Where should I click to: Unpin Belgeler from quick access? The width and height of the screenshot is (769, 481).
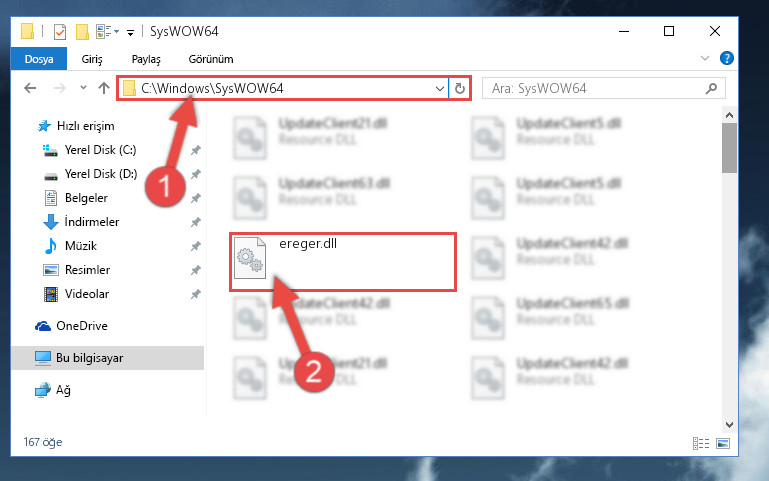tap(195, 198)
